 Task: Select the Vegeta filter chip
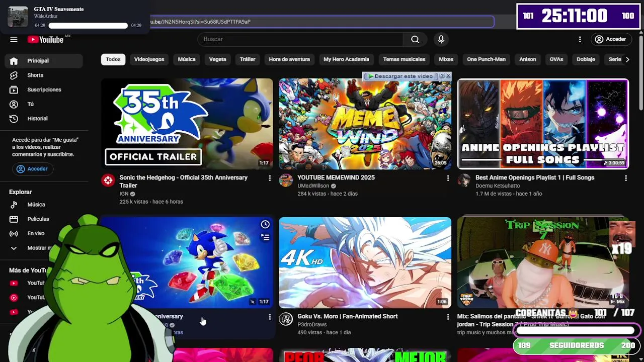pos(217,59)
